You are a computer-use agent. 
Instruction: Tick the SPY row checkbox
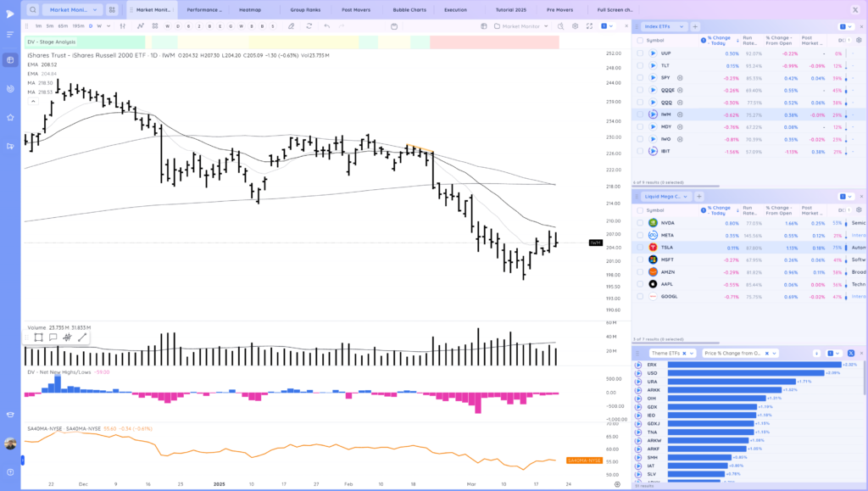[x=640, y=78]
